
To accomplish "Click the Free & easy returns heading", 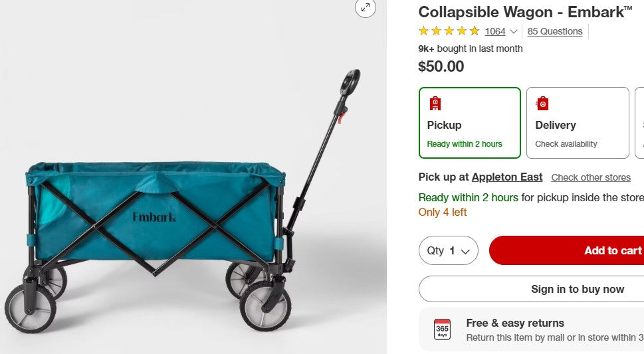I will point(515,323).
